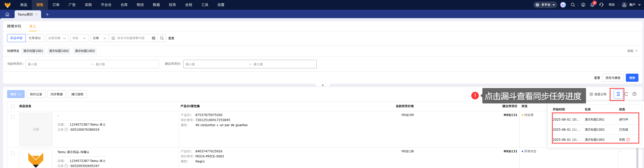Open the 数据 menu
The height and width of the screenshot is (168, 644).
click(x=156, y=5)
